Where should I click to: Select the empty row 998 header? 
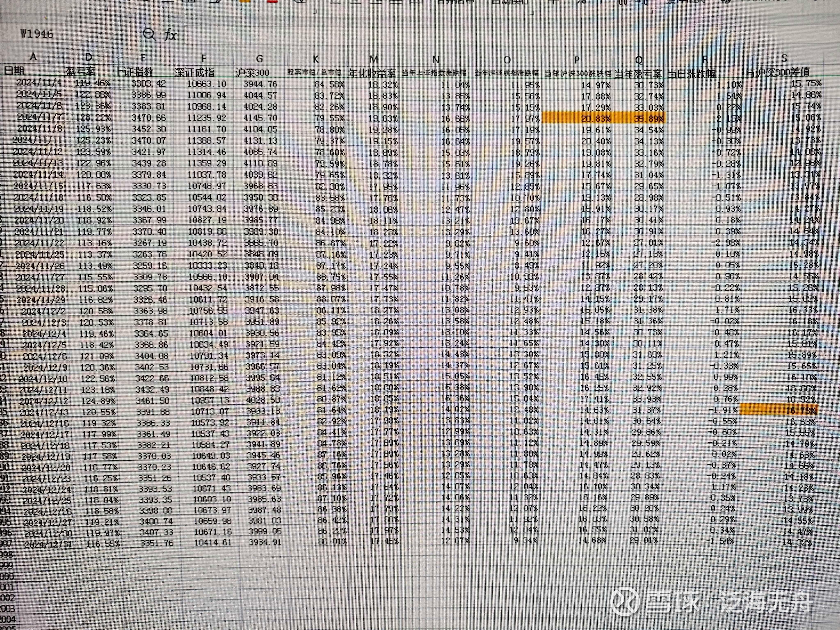[6, 555]
